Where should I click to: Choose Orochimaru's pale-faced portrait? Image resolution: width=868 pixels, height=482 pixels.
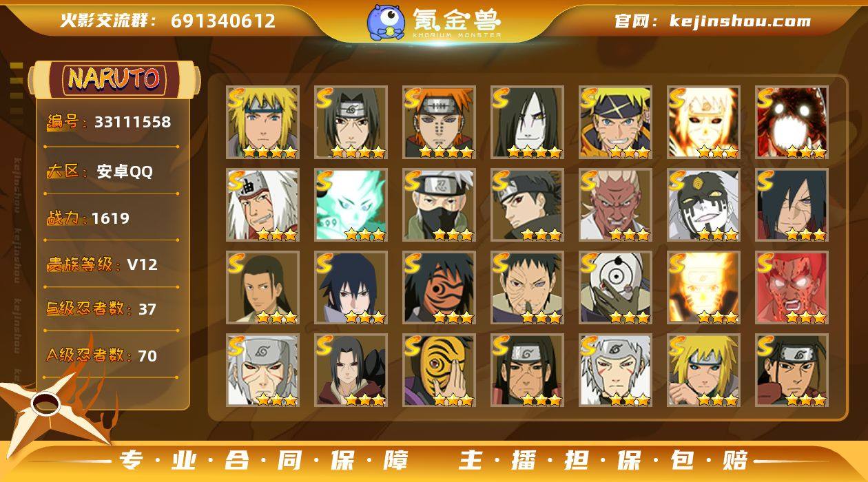[x=527, y=122]
